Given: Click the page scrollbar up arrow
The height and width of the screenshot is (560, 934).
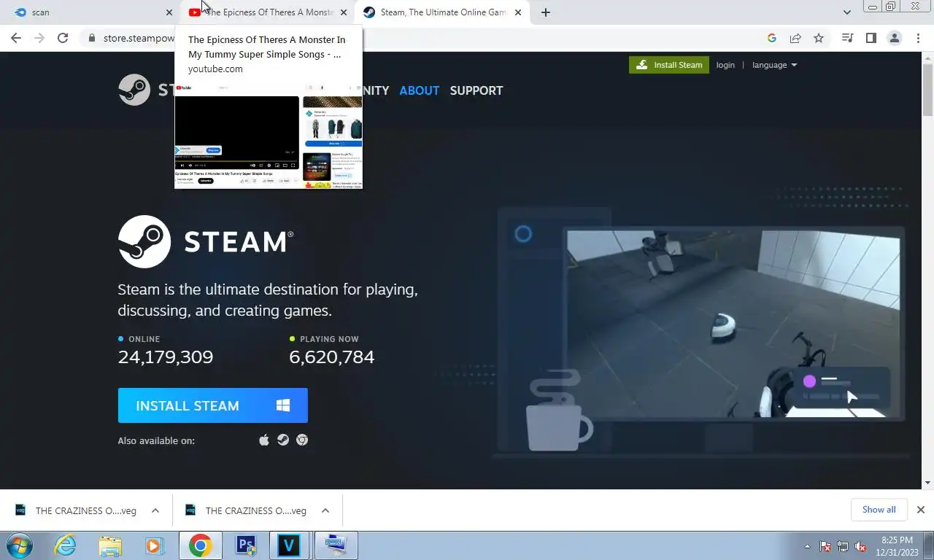Looking at the screenshot, I should point(927,58).
